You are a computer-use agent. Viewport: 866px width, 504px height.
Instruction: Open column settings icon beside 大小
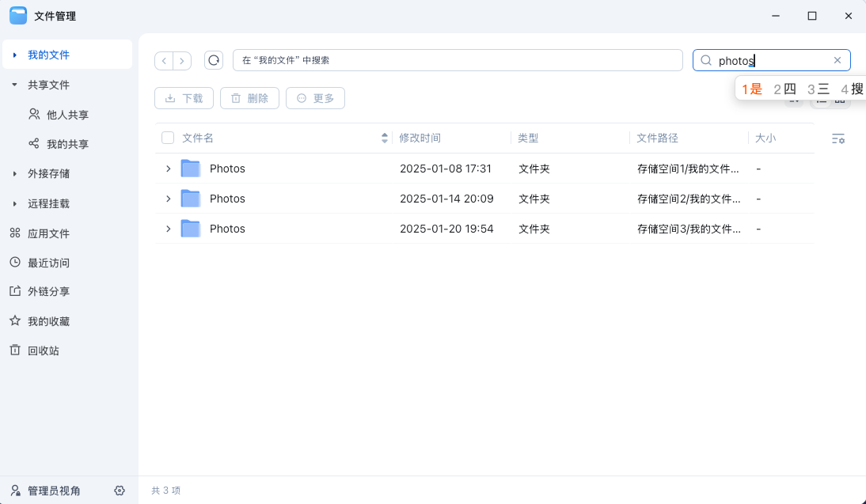(838, 138)
